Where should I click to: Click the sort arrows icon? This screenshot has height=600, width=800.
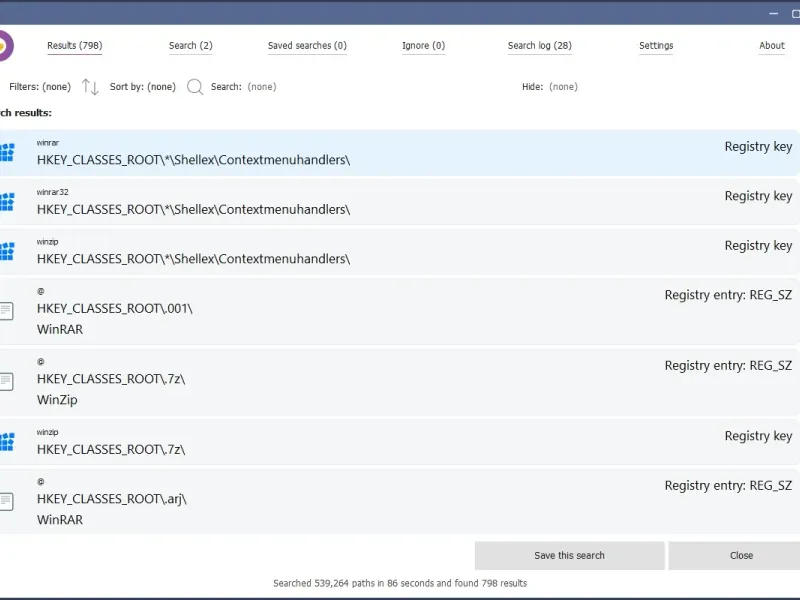(90, 87)
